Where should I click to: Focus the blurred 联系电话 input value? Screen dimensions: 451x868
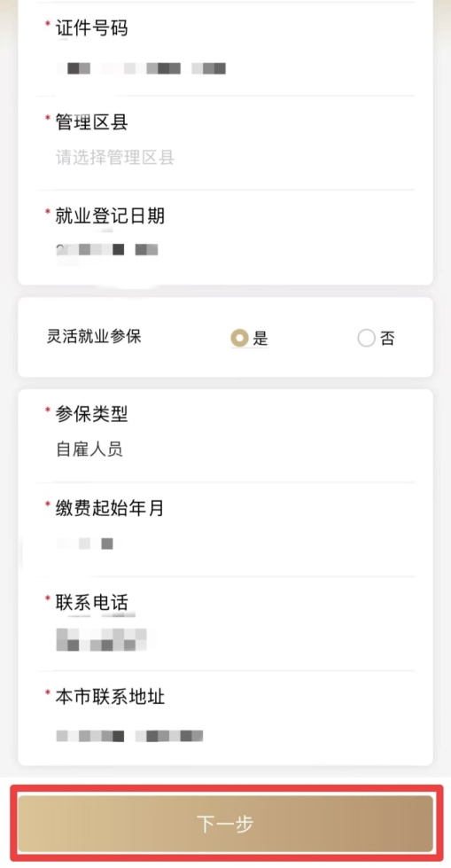coord(102,639)
